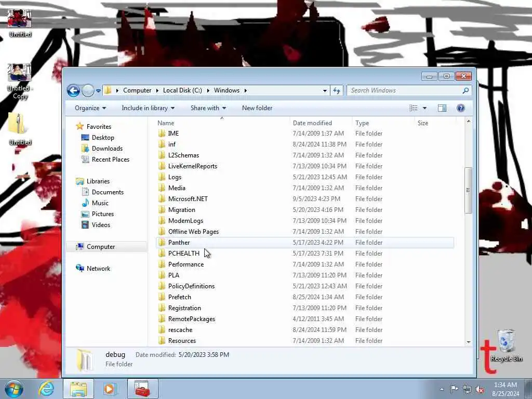Open the Share with dropdown
Image resolution: width=532 pixels, height=399 pixels.
(208, 108)
